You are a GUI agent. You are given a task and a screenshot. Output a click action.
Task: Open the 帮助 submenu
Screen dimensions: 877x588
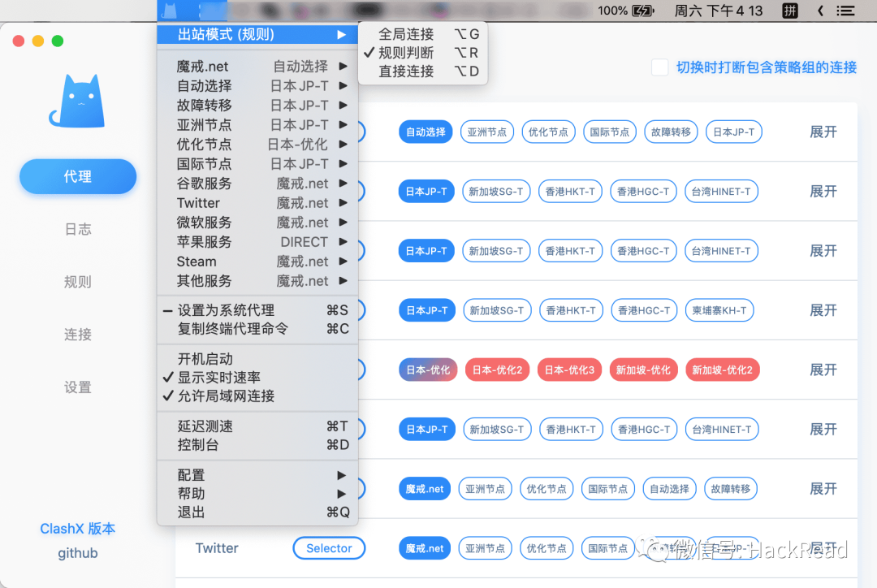click(257, 494)
